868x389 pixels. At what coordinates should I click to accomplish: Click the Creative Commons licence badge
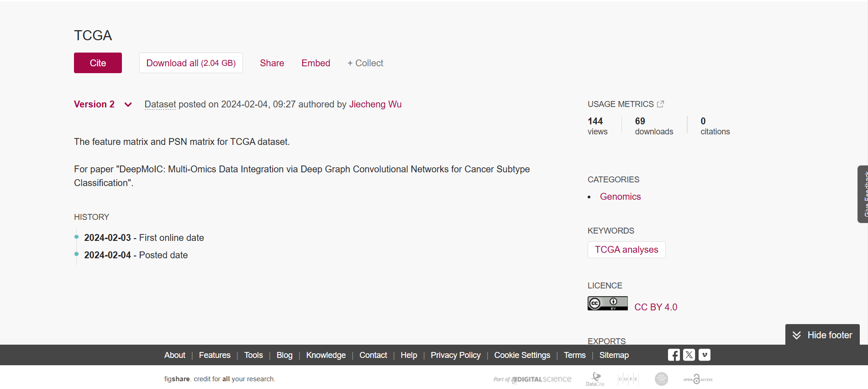pos(607,304)
